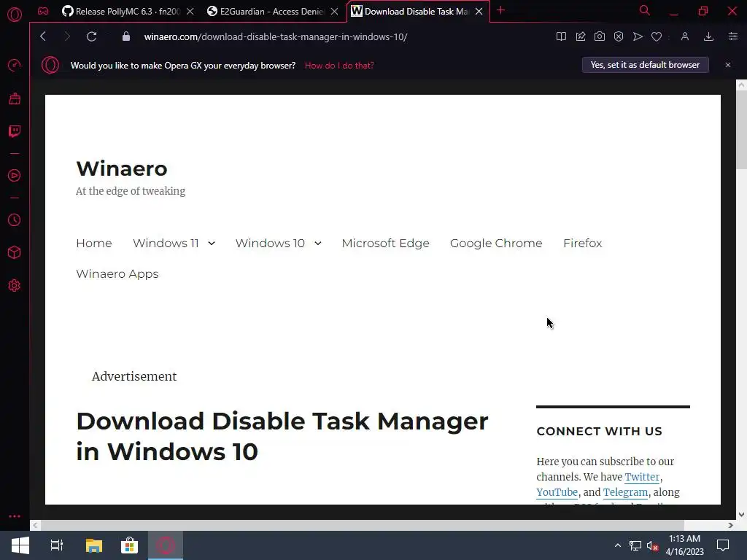Click 'How do I do that?' link

pyautogui.click(x=339, y=66)
